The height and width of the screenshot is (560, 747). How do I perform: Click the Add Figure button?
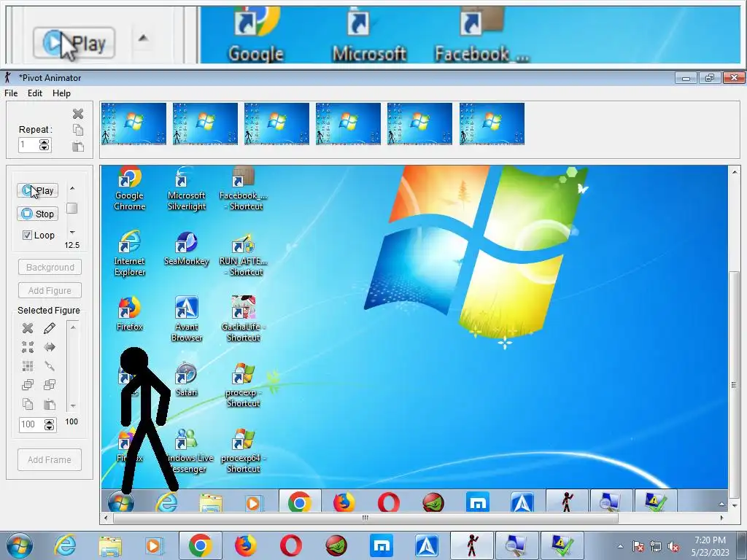click(50, 290)
